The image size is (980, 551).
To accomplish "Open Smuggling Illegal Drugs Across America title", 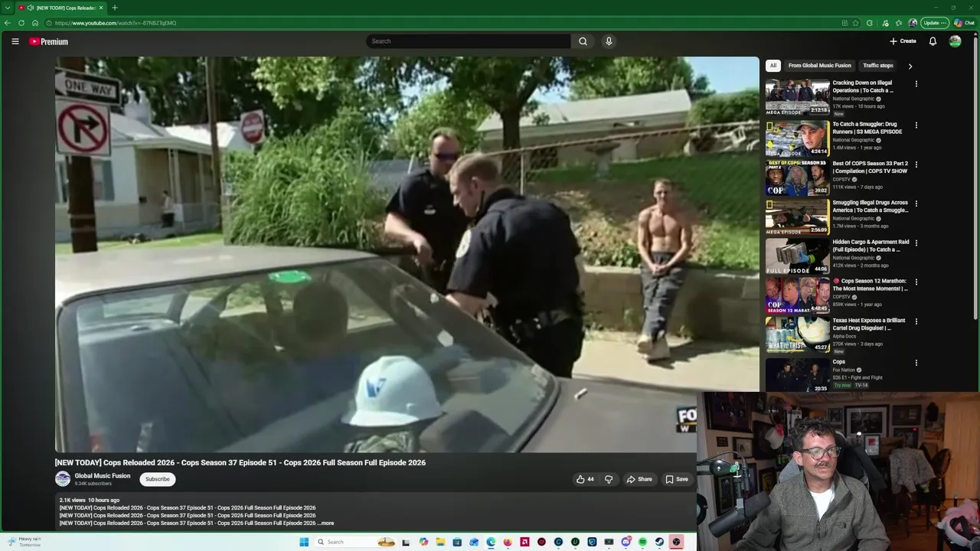I will (871, 207).
